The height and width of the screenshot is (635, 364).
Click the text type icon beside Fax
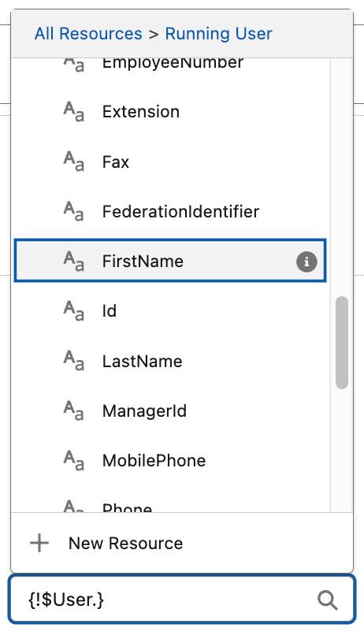coord(74,162)
